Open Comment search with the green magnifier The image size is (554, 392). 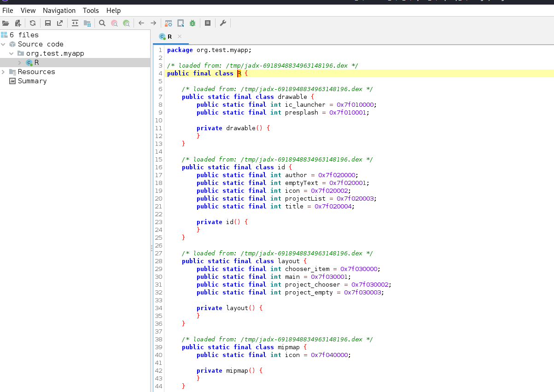(x=126, y=23)
